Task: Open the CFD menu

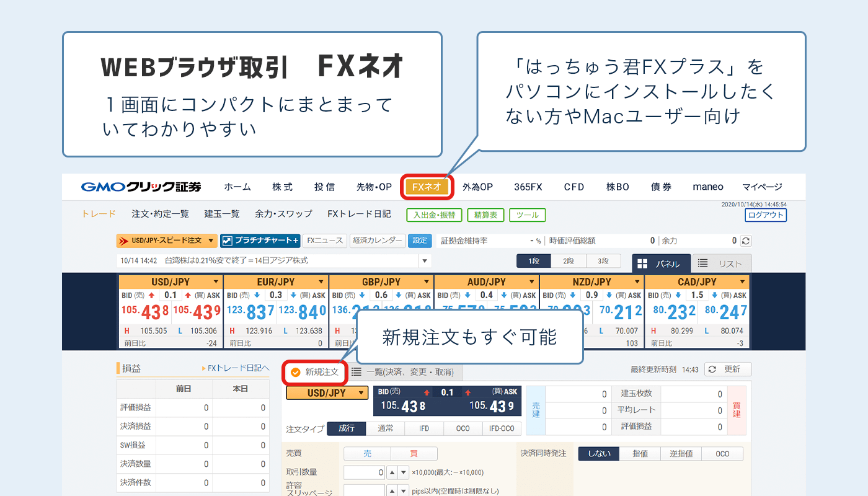Action: [x=574, y=187]
